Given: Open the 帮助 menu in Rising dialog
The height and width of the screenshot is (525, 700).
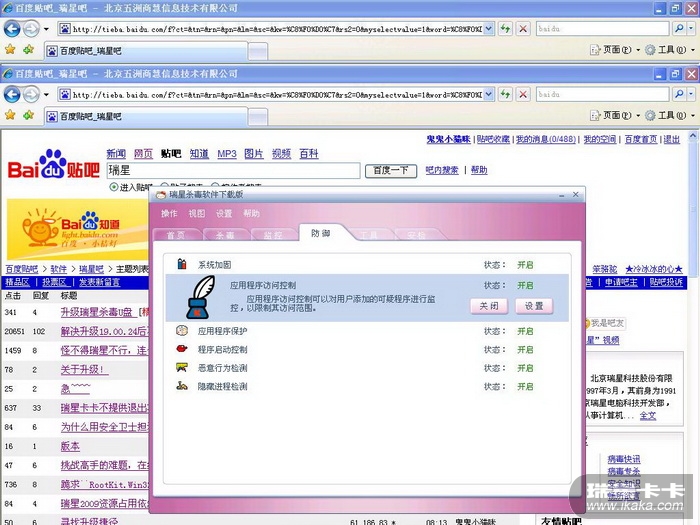Looking at the screenshot, I should [x=251, y=213].
